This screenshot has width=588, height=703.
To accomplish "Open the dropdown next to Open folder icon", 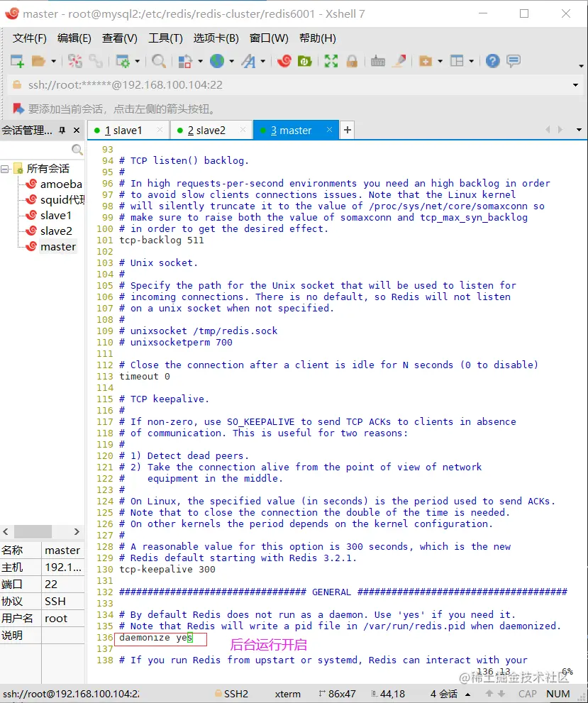I will [x=54, y=61].
